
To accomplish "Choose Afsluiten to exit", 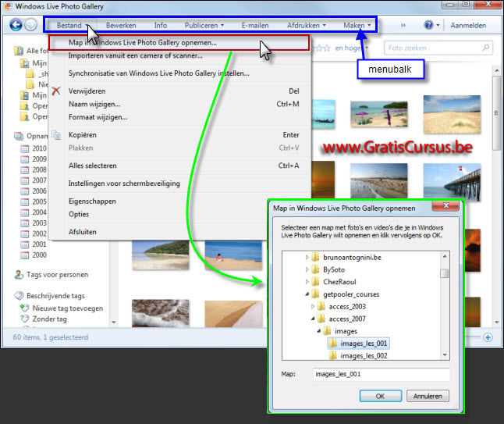I will click(x=82, y=232).
